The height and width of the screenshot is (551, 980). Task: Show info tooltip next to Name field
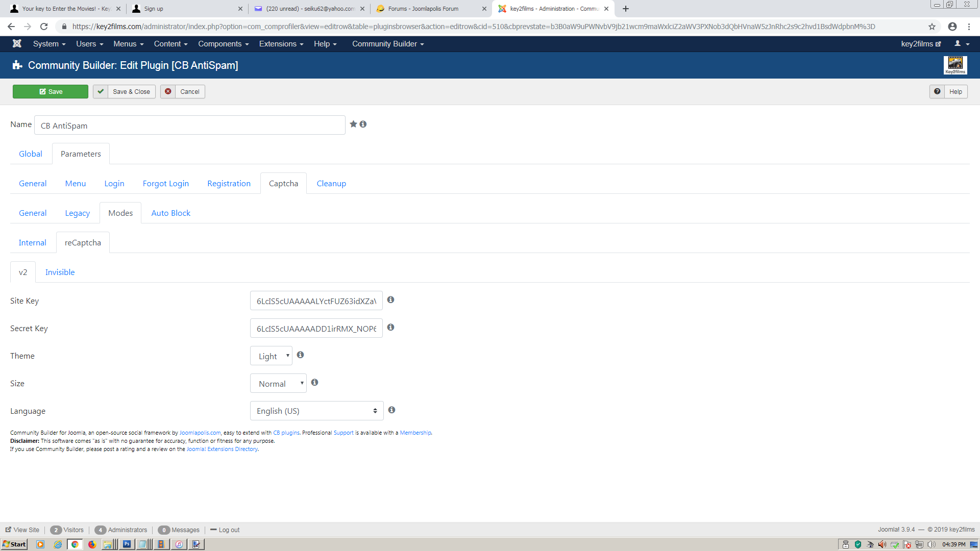(x=363, y=124)
